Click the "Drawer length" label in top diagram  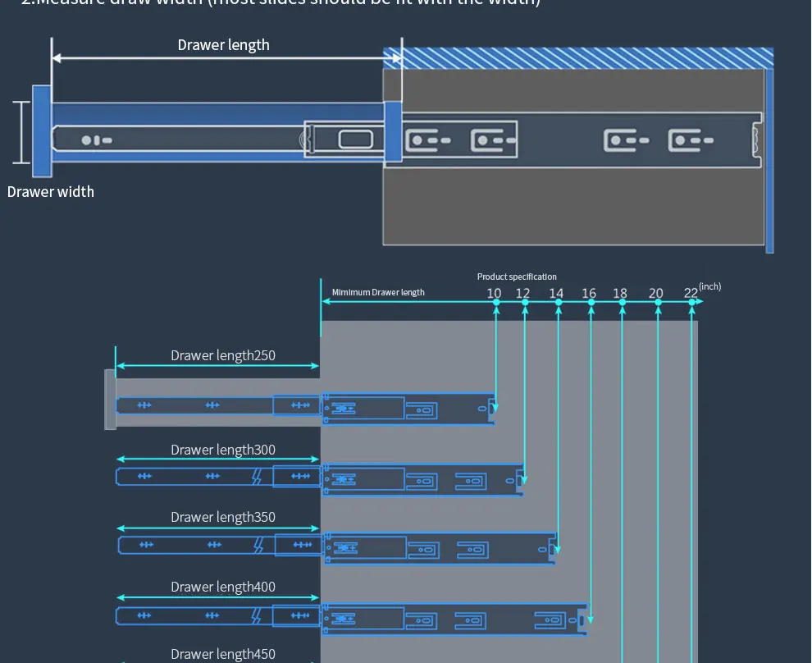[223, 44]
